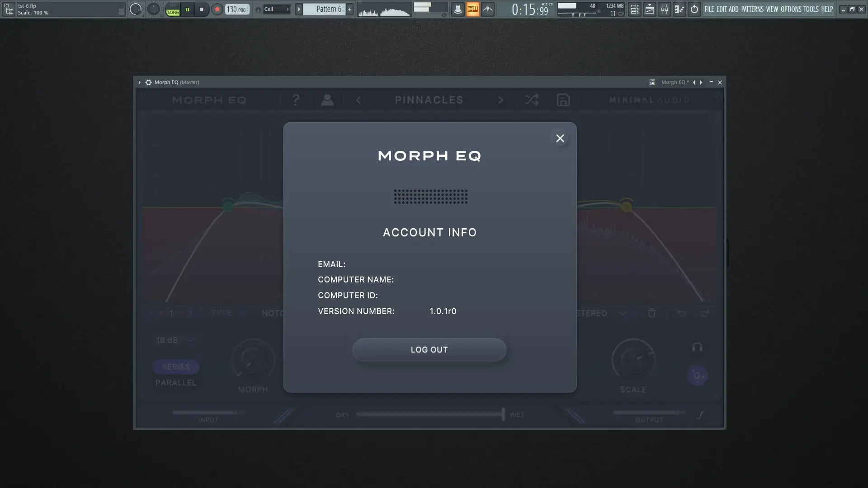Close the Account Info dialog
This screenshot has height=488, width=868.
tap(560, 138)
